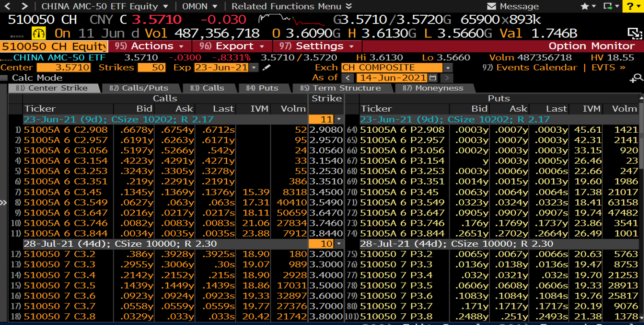Image resolution: width=644 pixels, height=325 pixels.
Task: Click the yellow gauge alert icon
Action: [x=39, y=34]
